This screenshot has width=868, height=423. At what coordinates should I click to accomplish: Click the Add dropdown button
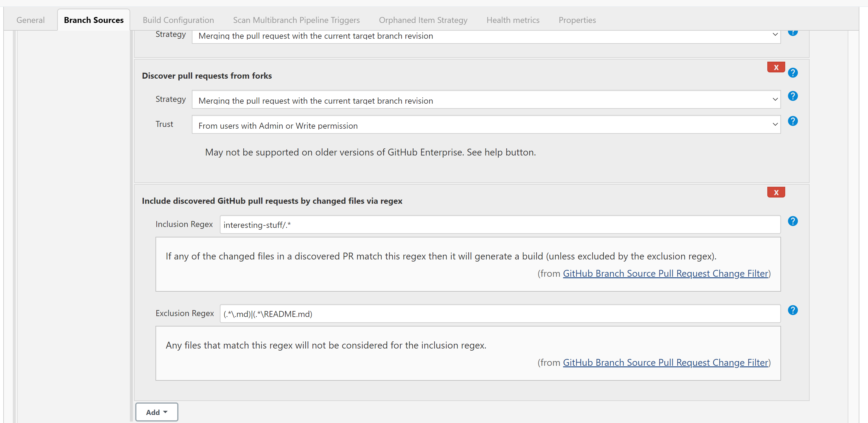(x=157, y=412)
